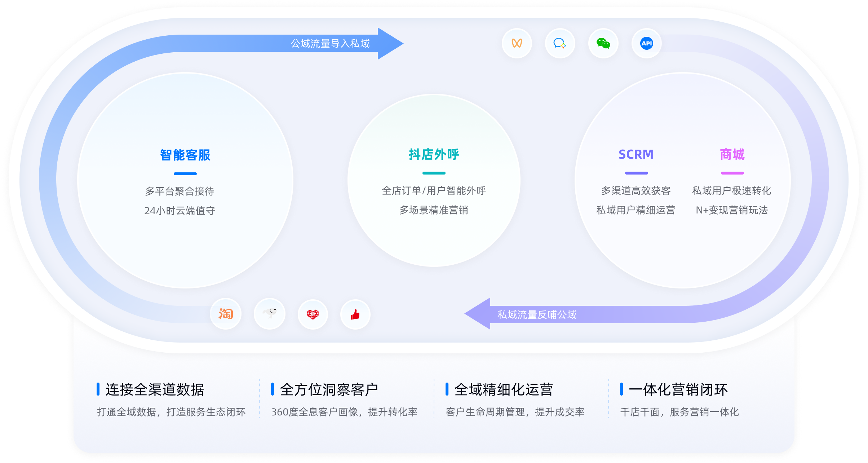The height and width of the screenshot is (463, 868).
Task: Click the pink 商城 heading
Action: [732, 154]
